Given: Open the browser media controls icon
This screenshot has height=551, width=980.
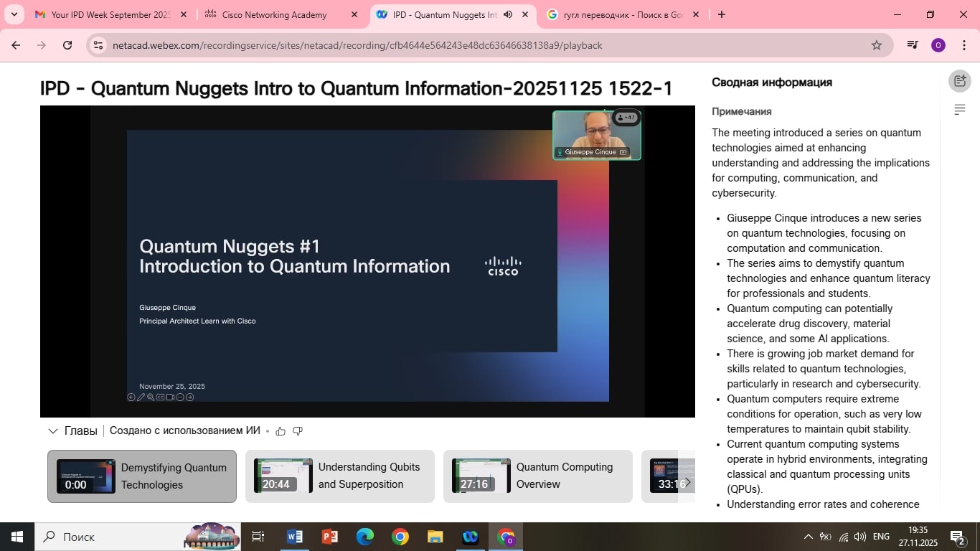Looking at the screenshot, I should click(x=912, y=45).
